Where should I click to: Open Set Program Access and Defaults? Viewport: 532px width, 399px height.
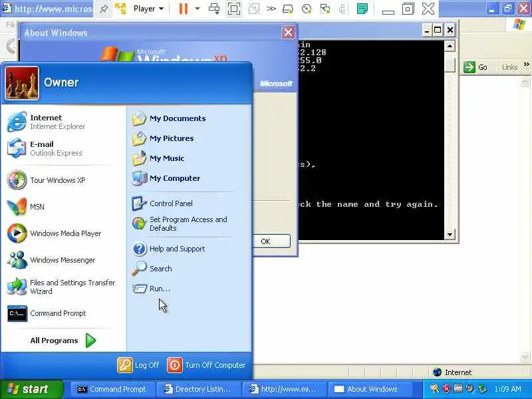coord(180,224)
